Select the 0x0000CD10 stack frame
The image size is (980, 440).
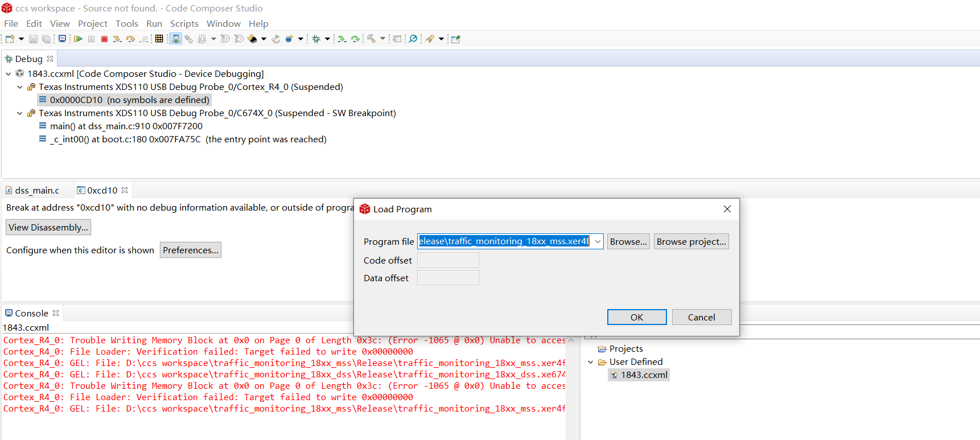[124, 100]
